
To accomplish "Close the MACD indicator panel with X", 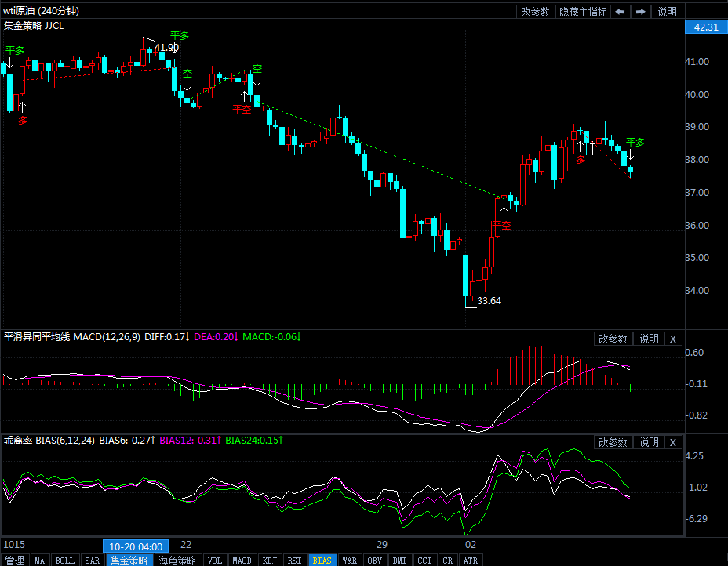I will [x=673, y=339].
